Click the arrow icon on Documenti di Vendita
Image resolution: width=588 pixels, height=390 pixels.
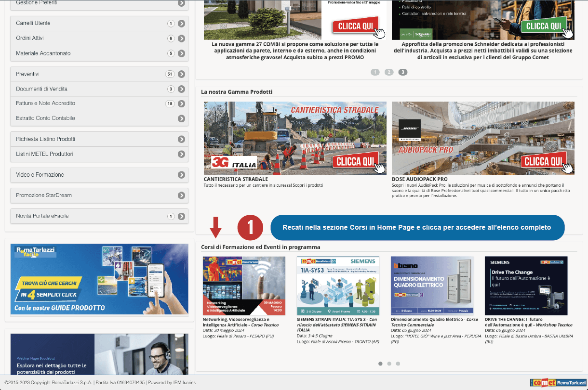pos(181,89)
